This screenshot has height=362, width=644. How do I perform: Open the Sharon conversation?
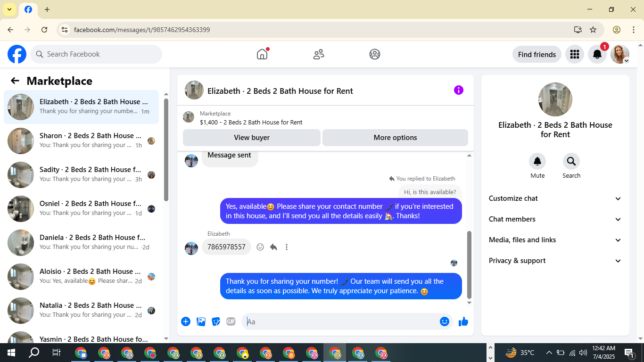(81, 141)
